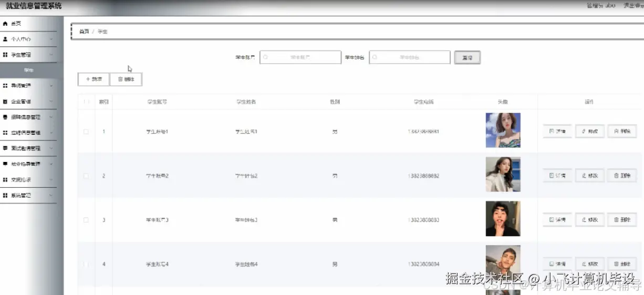Check the checkbox for row index 2

(x=86, y=176)
